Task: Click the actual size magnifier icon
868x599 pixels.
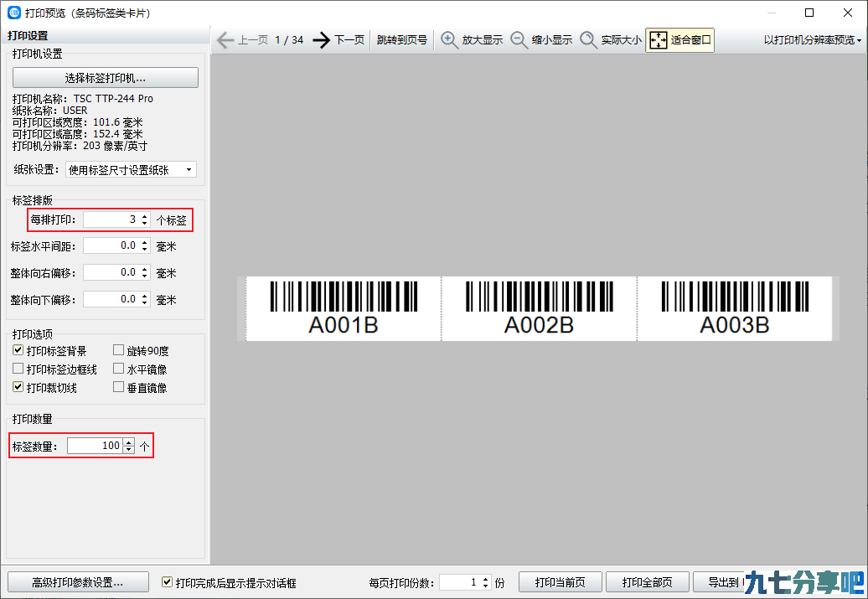Action: click(588, 40)
